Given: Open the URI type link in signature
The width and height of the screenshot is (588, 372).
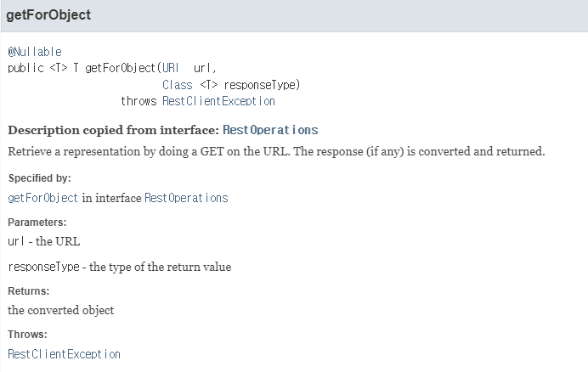Looking at the screenshot, I should pyautogui.click(x=171, y=68).
